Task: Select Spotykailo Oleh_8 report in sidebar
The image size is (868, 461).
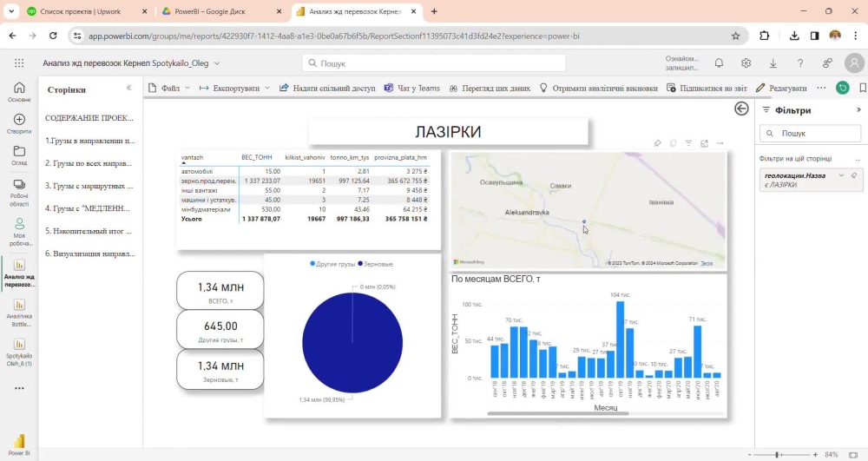Action: click(19, 352)
